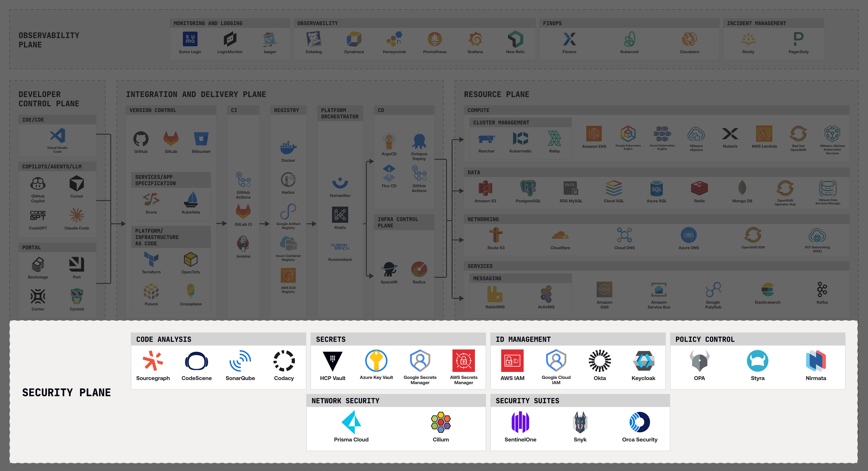This screenshot has height=471, width=868.
Task: Click the dimmed Terraform icon
Action: pos(151,259)
